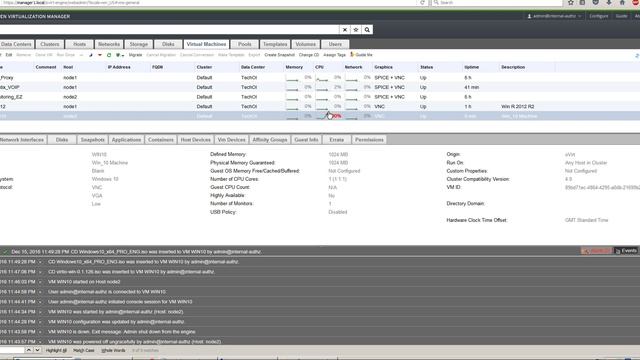Select the VM row with uptime 41 min

320,87
